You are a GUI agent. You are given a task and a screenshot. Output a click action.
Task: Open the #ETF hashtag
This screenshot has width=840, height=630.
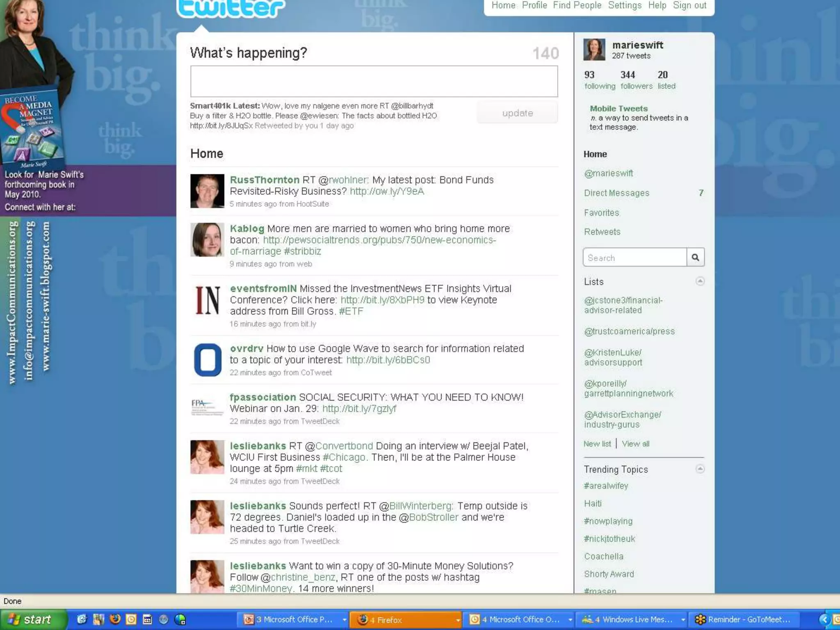[x=351, y=311]
